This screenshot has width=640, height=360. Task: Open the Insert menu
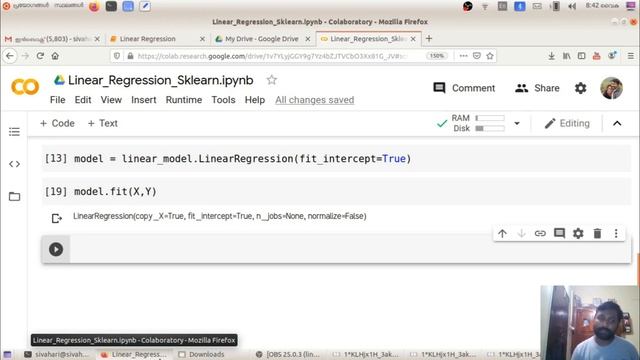tap(144, 100)
